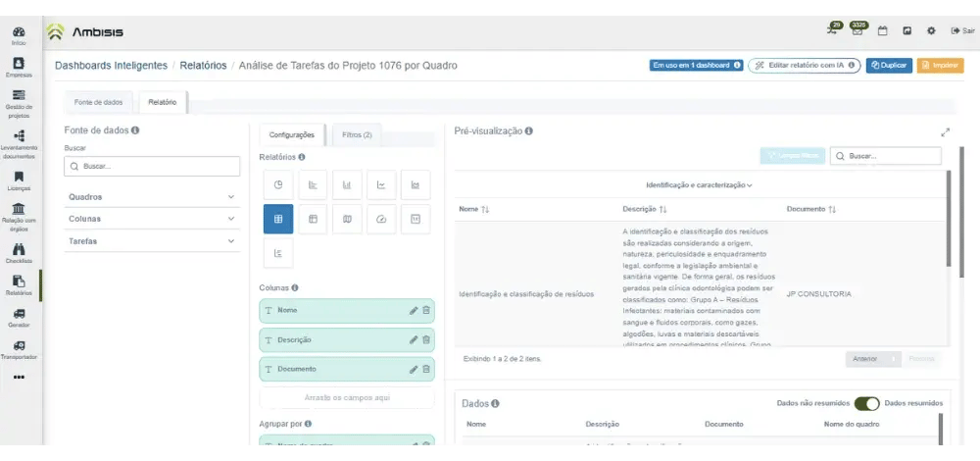The width and height of the screenshot is (980, 461).
Task: Open the calendar icon in top bar
Action: point(882,31)
